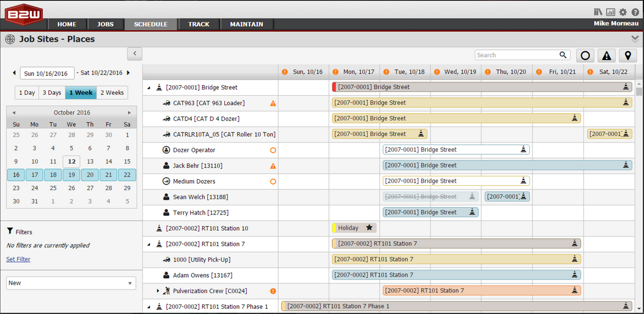Viewport: 644px width, 314px height.
Task: Click the B2W logo
Action: [24, 14]
